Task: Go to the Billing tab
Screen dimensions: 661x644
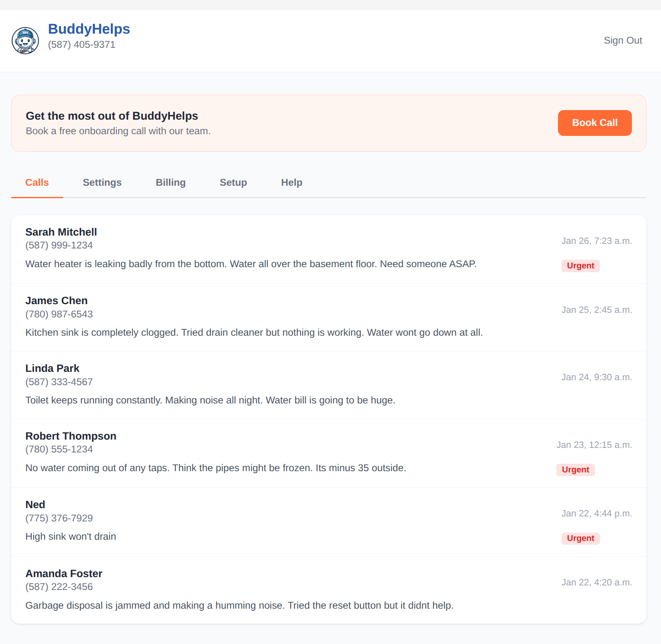Action: (170, 182)
